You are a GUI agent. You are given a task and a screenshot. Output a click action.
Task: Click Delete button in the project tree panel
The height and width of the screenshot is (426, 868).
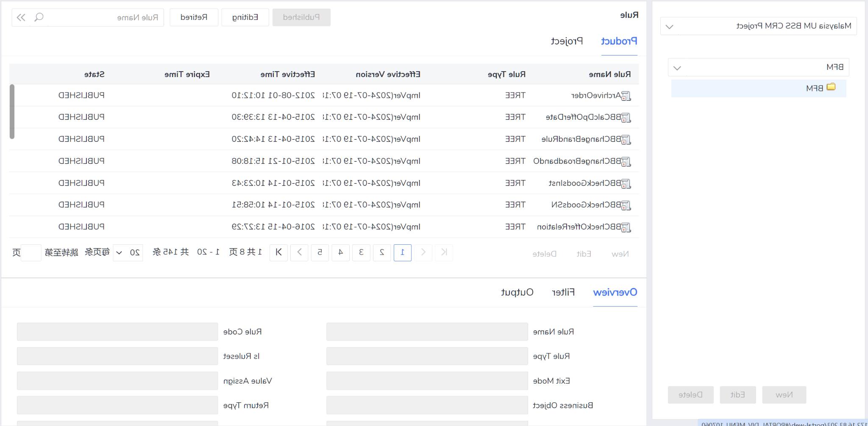(690, 395)
